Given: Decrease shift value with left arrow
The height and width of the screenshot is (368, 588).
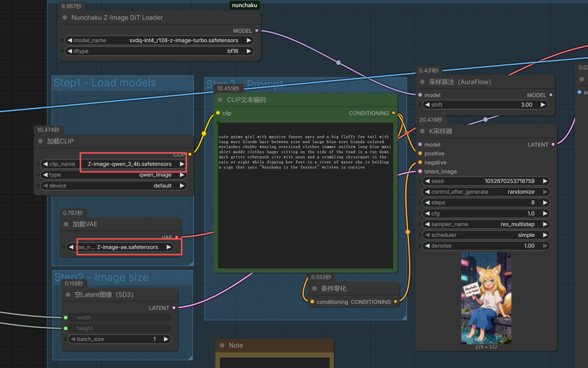Looking at the screenshot, I should 427,105.
